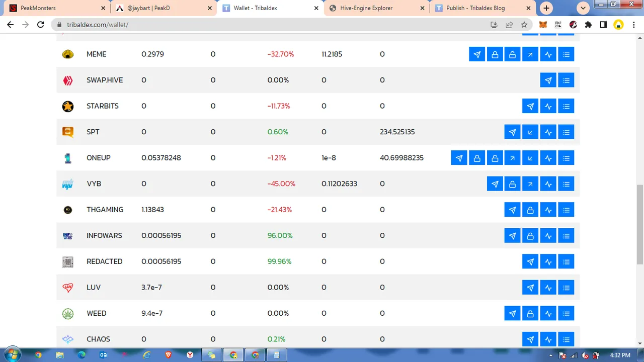Click the LUV heart token logo
The width and height of the screenshot is (644, 362).
pyautogui.click(x=68, y=288)
